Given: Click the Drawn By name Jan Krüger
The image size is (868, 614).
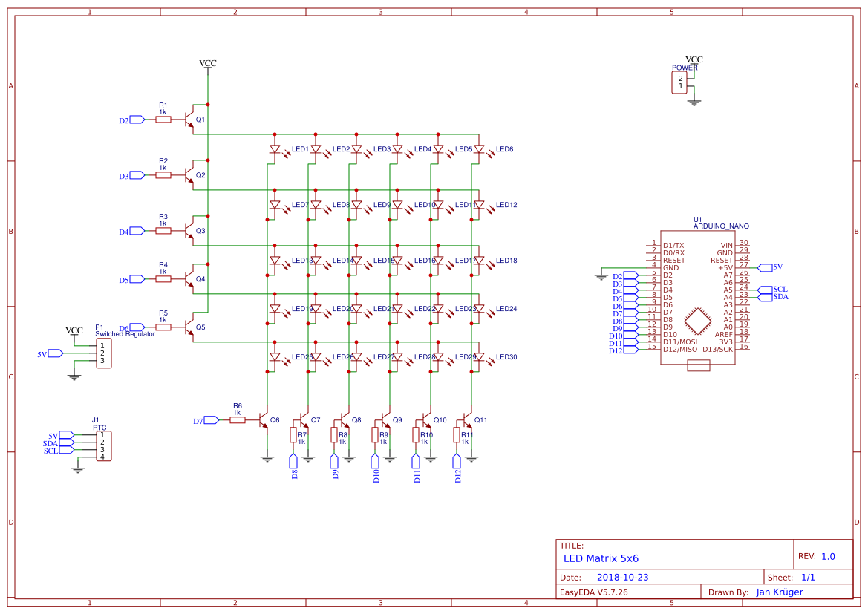Looking at the screenshot, I should click(x=778, y=592).
